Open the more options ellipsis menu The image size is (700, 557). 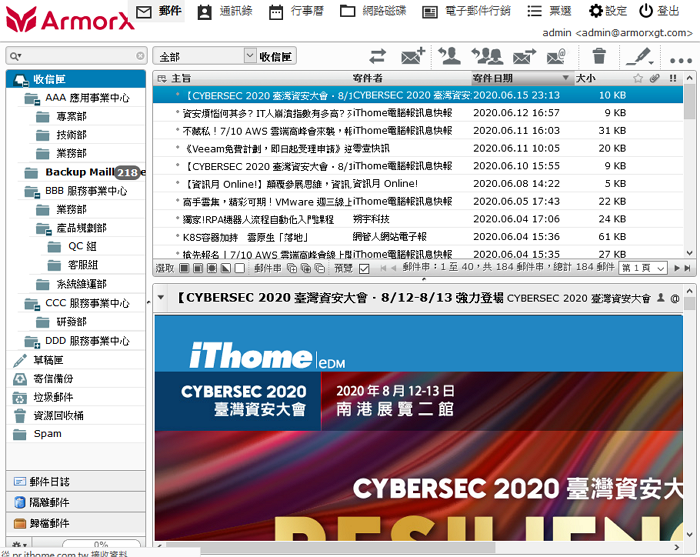click(680, 60)
